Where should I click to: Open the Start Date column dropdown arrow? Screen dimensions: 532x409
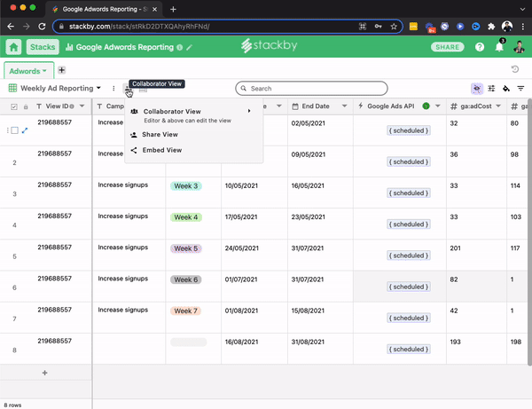(x=279, y=106)
